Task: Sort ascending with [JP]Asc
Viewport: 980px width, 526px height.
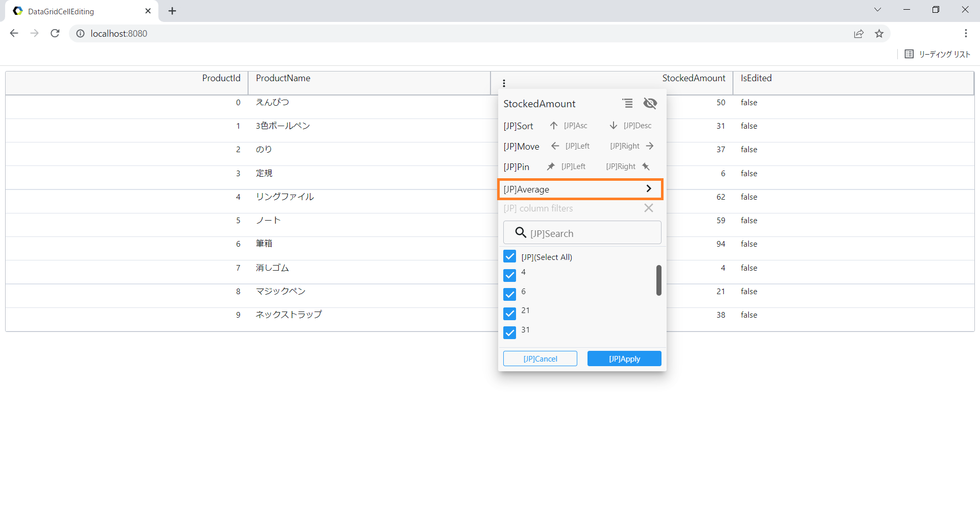Action: (x=568, y=126)
